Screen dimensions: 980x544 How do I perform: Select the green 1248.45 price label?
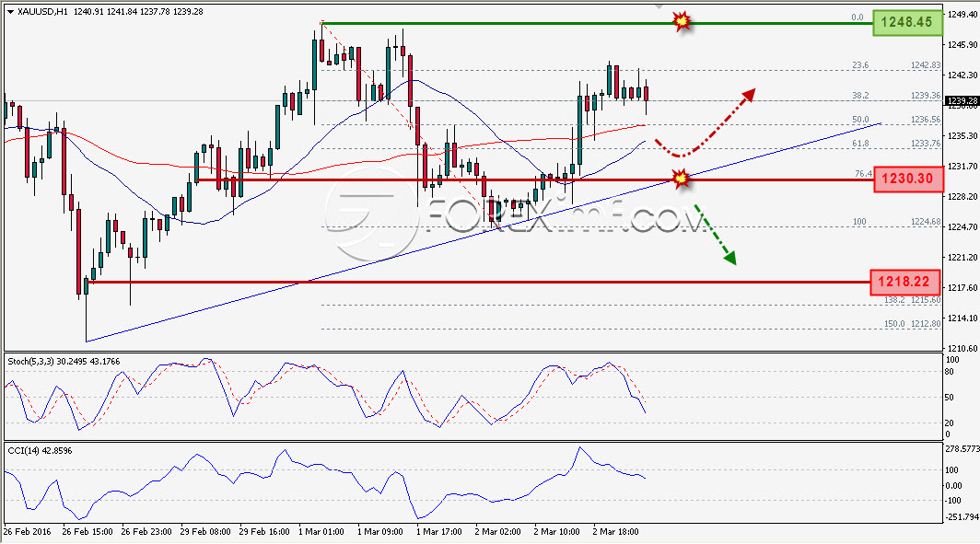coord(907,22)
